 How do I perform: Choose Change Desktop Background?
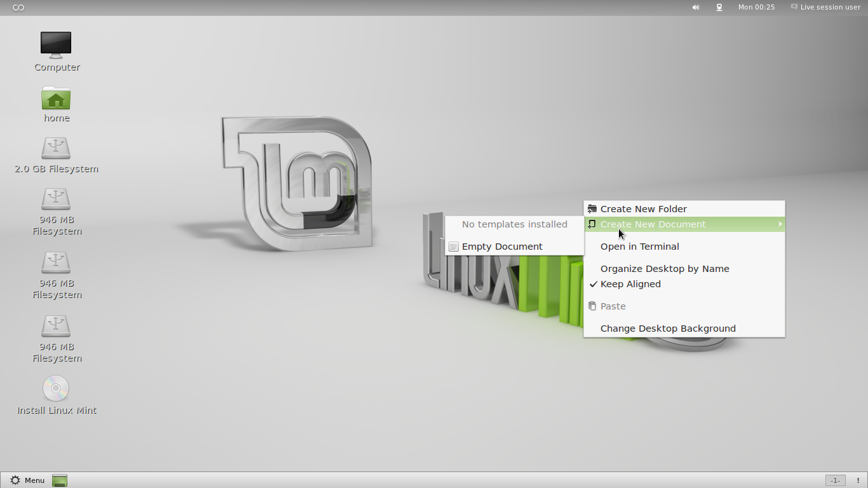668,329
